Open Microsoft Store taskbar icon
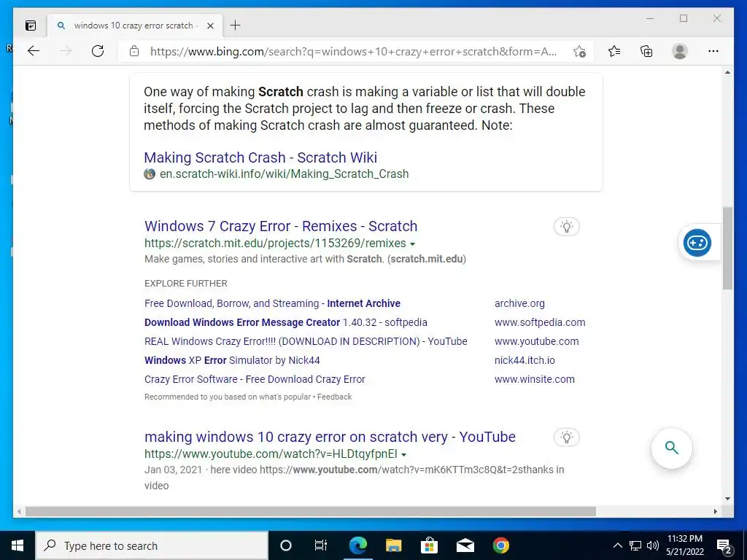This screenshot has width=747, height=560. click(x=429, y=545)
